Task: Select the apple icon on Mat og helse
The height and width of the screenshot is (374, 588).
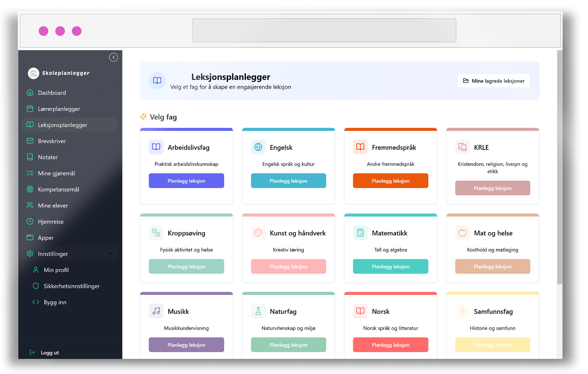Action: (x=462, y=233)
